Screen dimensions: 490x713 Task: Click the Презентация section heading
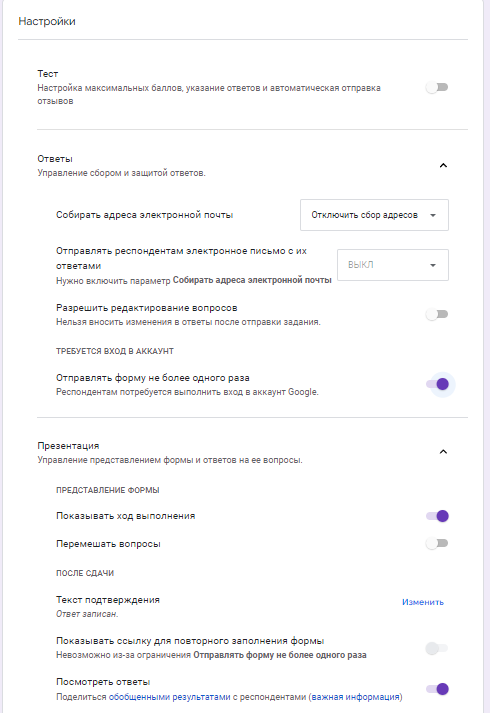68,446
